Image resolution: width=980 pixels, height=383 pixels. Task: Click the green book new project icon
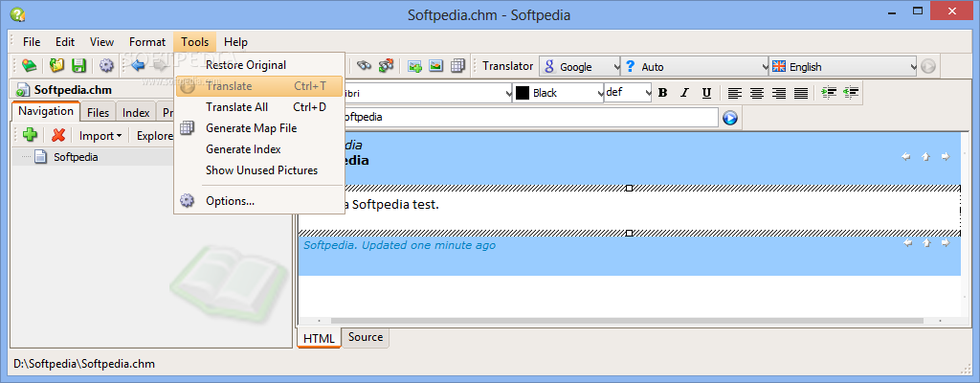pos(29,66)
